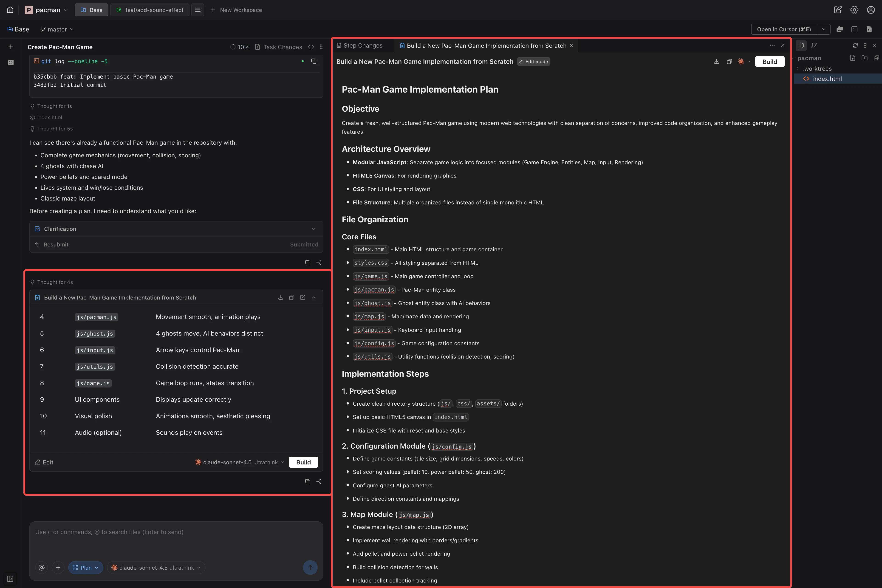Expand the 'Thought for 5s' reasoning

click(x=51, y=129)
